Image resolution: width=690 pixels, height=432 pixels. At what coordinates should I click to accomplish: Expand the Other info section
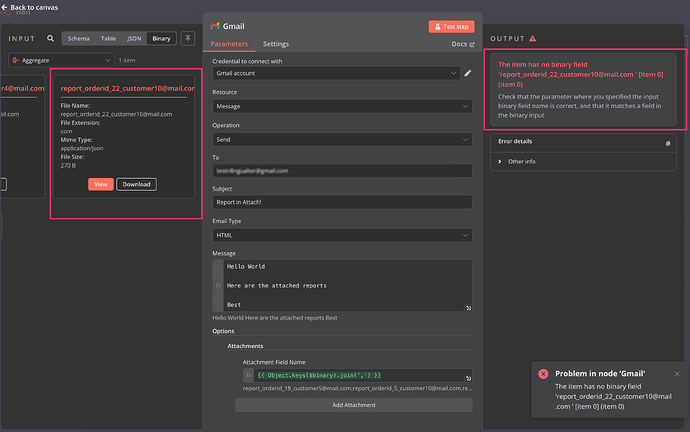(x=517, y=161)
